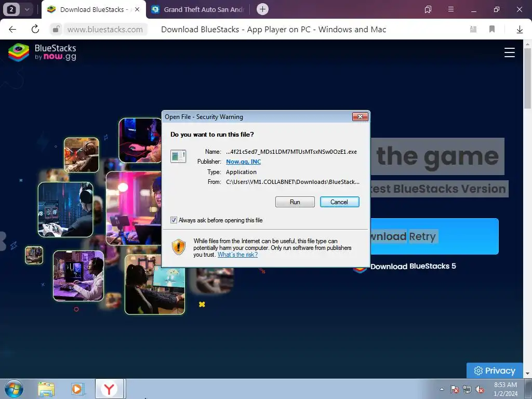Open the Privacy settings button

click(x=495, y=370)
